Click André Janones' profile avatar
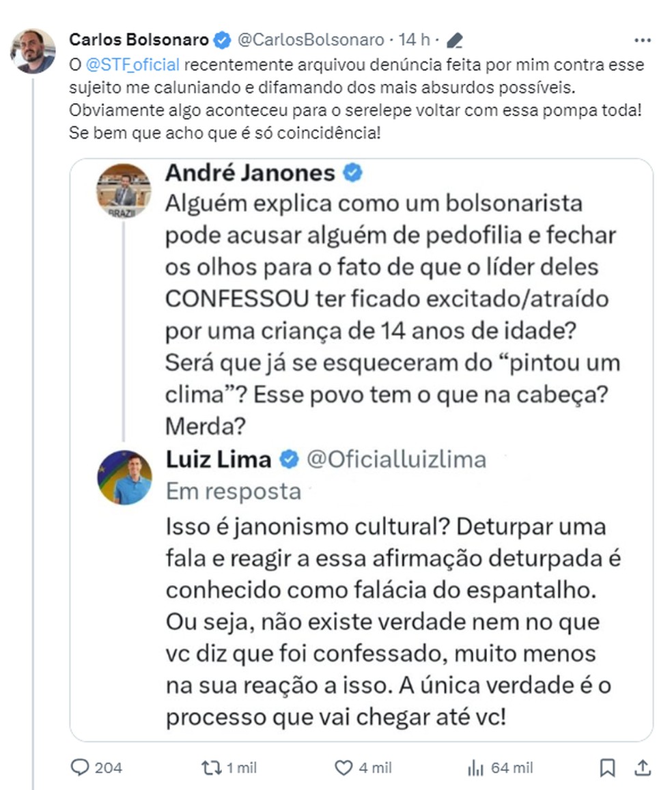The width and height of the screenshot is (672, 790). [125, 189]
